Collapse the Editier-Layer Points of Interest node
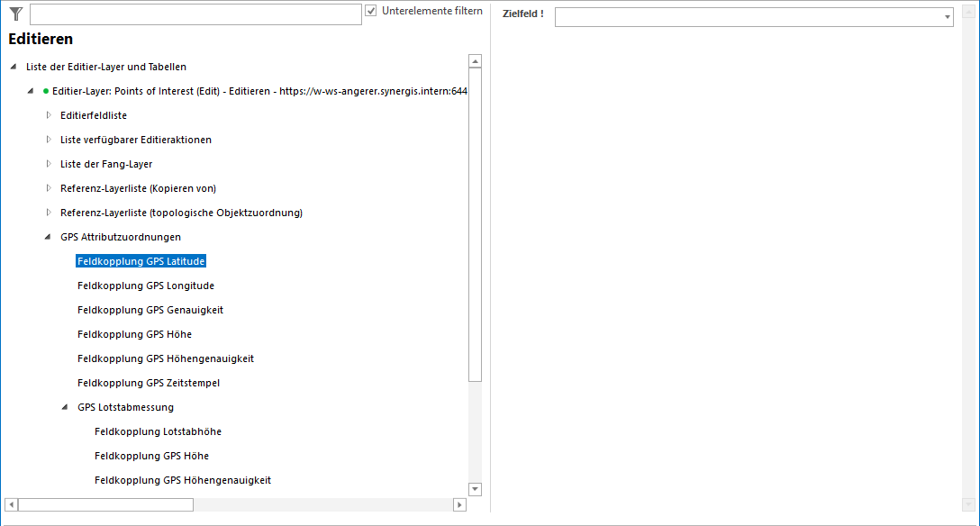 tap(31, 91)
